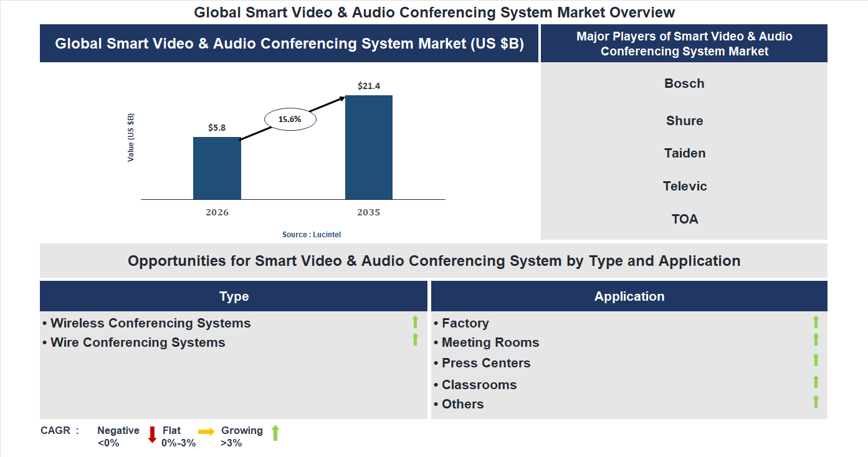Click the growth arrow next to Others

pyautogui.click(x=815, y=402)
